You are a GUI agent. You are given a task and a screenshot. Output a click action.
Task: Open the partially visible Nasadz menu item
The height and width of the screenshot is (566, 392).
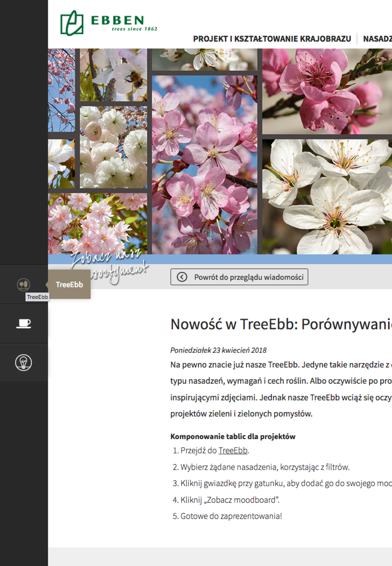pos(377,39)
